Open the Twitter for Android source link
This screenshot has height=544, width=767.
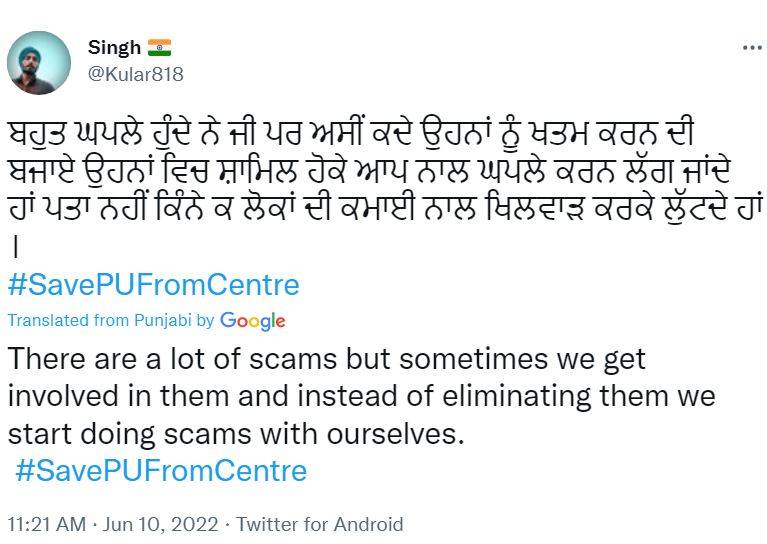(319, 524)
